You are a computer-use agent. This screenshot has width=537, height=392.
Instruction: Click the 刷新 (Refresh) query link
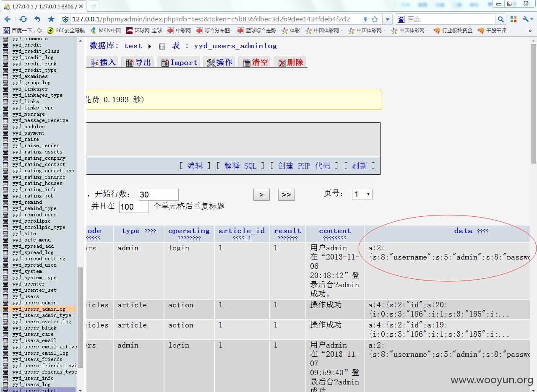coord(360,166)
